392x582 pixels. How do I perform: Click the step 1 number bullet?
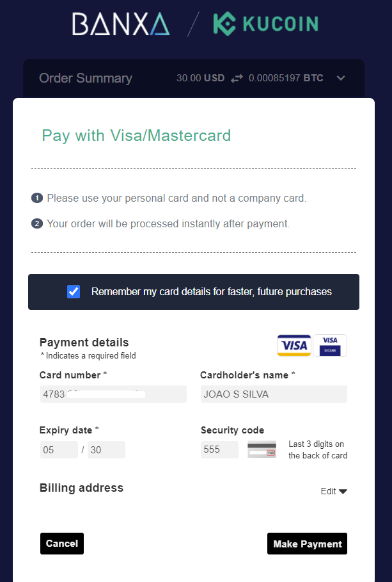[x=37, y=198]
